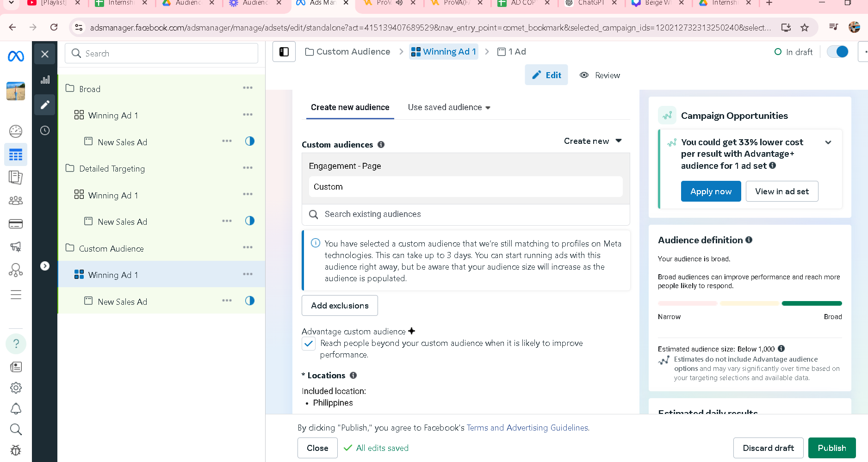
Task: Click the Add exclusions button
Action: pos(340,306)
